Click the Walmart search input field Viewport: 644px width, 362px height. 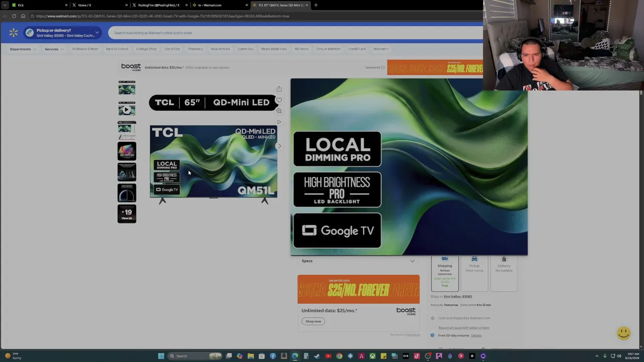(x=295, y=33)
